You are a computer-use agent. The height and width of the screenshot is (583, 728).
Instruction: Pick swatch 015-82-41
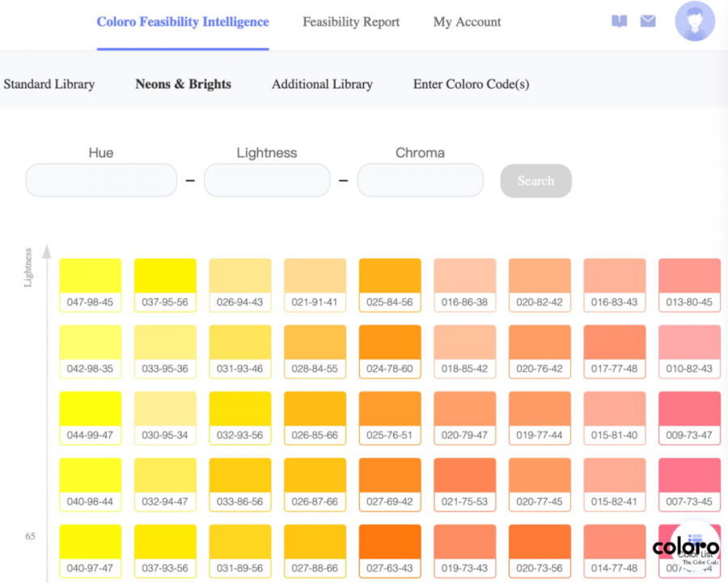tap(615, 484)
